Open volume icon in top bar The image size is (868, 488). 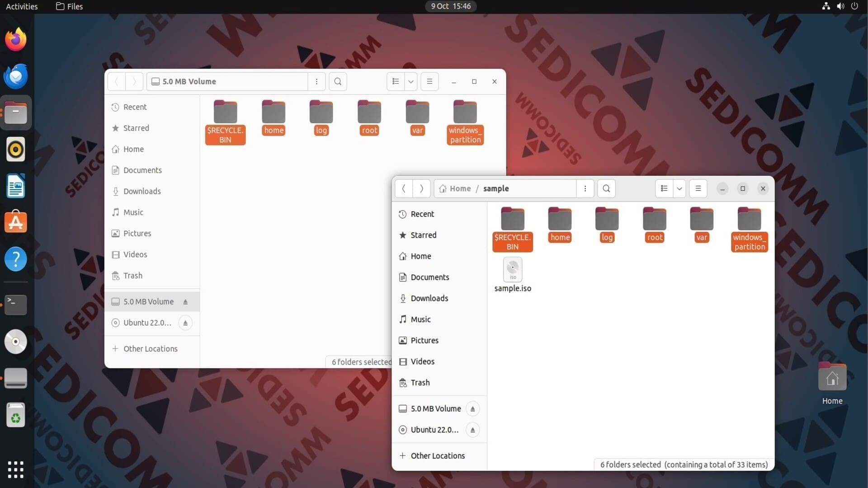[840, 6]
